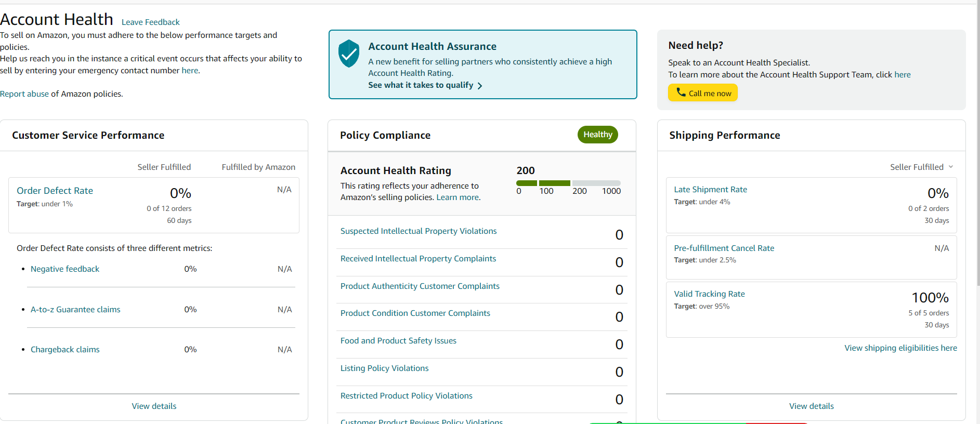This screenshot has height=424, width=980.
Task: Open Product Condition Customer Complaints
Action: pos(415,313)
